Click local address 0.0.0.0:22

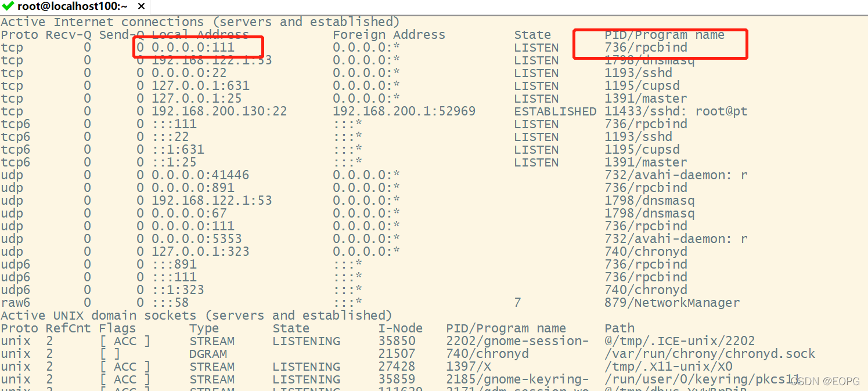click(189, 73)
